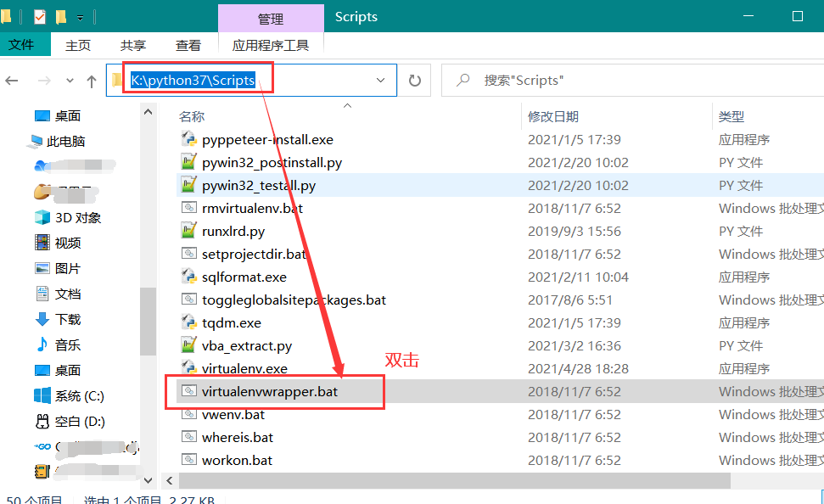The width and height of the screenshot is (824, 504).
Task: Click the toggleglobalsitepackages.bat file icon
Action: click(x=188, y=299)
